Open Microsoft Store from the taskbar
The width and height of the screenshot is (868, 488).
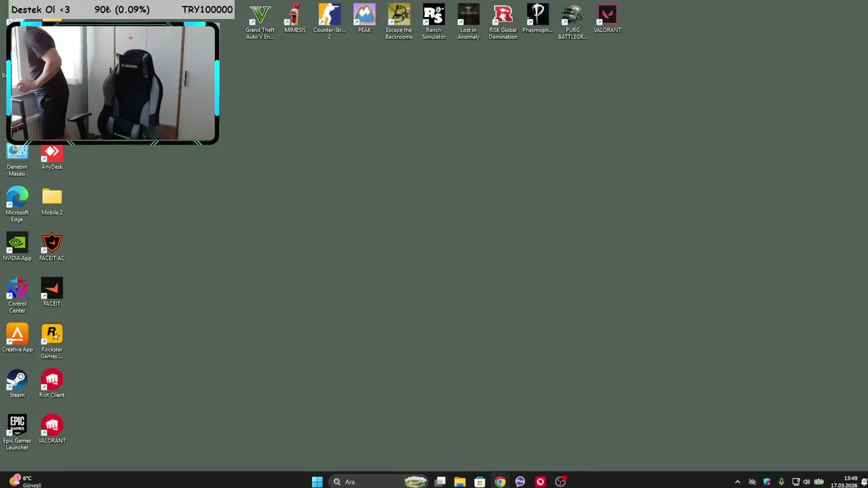(x=479, y=482)
